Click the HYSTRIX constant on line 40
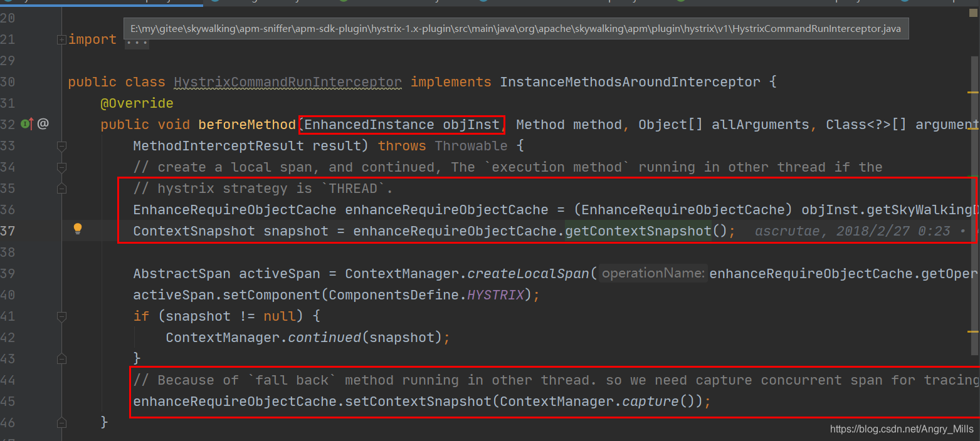980x441 pixels. [495, 295]
